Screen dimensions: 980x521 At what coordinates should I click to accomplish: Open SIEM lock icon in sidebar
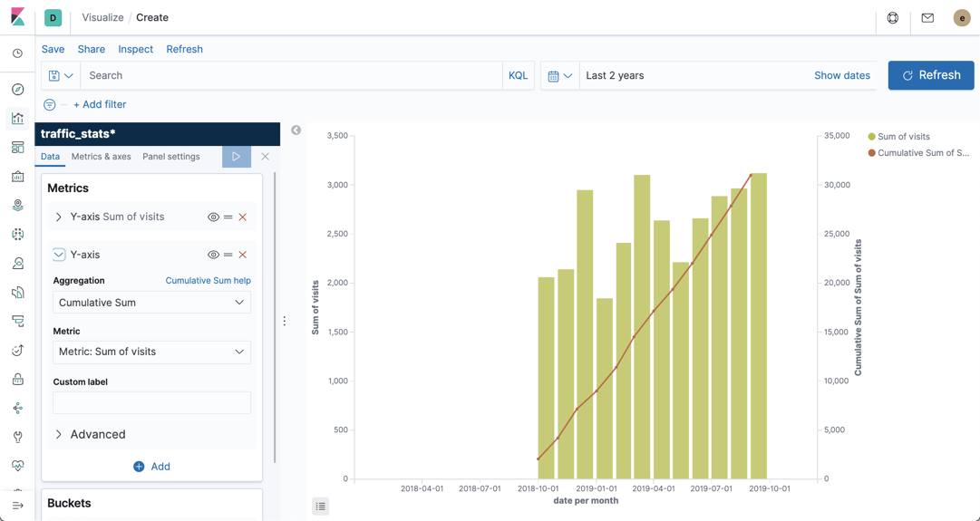17,379
